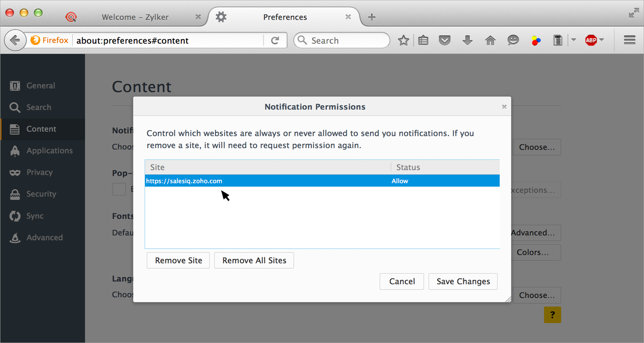This screenshot has height=343, width=644.
Task: Click Save Changes button
Action: coord(463,281)
